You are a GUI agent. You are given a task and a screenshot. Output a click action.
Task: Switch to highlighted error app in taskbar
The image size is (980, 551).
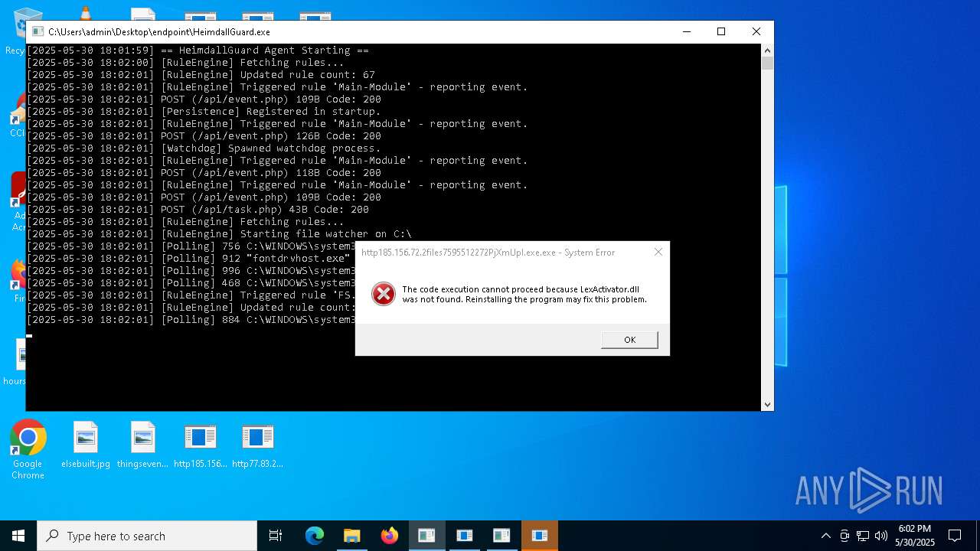coord(539,536)
